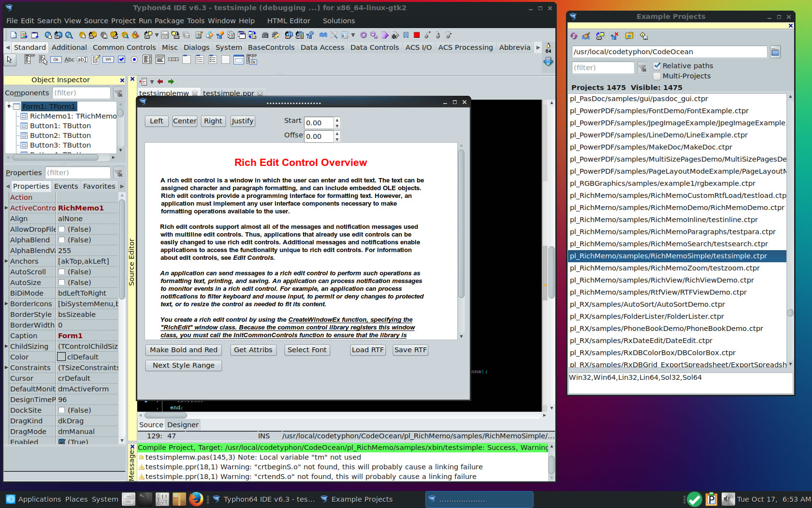
Task: Click the browse folder icon beside path
Action: click(775, 52)
